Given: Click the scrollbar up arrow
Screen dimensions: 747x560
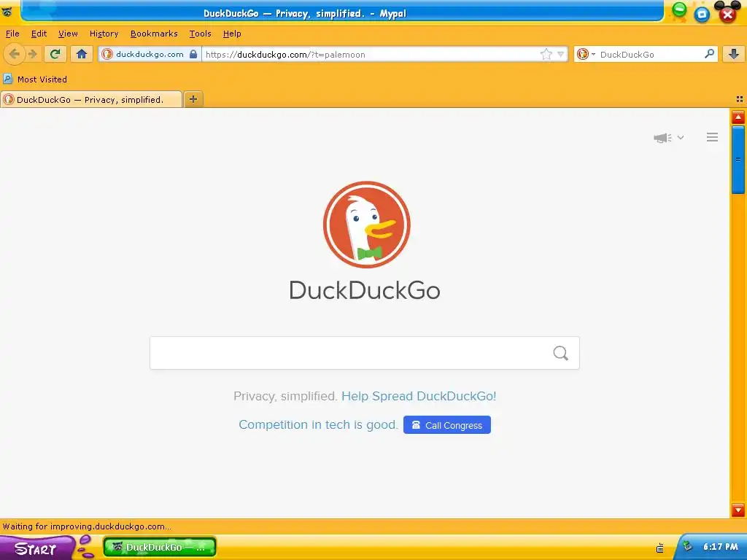Looking at the screenshot, I should point(738,117).
